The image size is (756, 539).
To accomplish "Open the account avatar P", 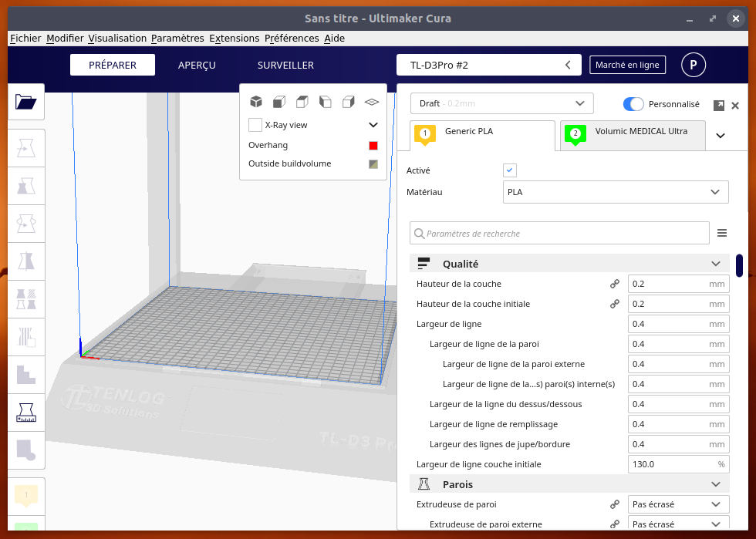I will click(694, 65).
